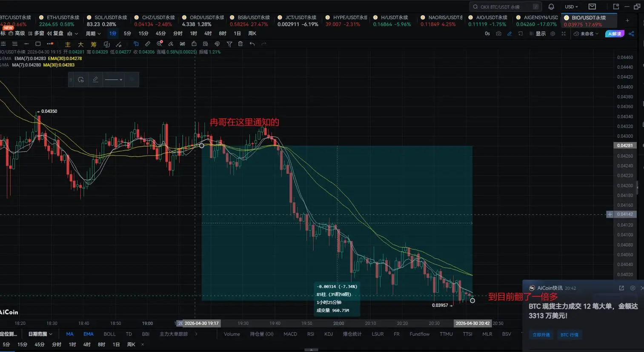Select the eraser tool

pyautogui.click(x=171, y=44)
